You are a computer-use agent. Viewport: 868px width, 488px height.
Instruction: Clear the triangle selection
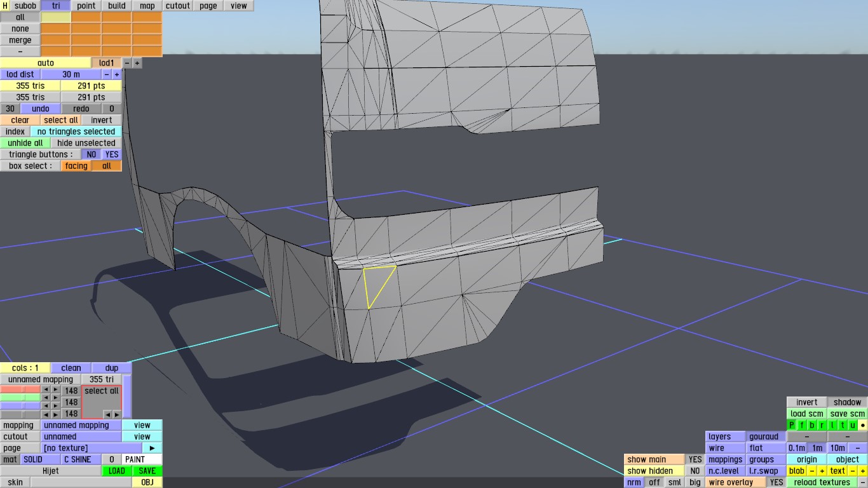[x=20, y=120]
